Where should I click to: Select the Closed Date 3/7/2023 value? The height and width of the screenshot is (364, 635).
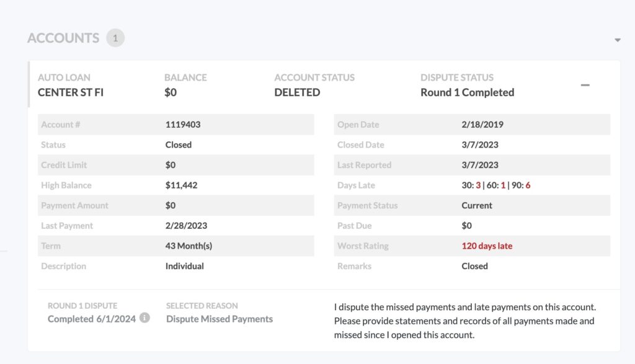[x=480, y=145]
